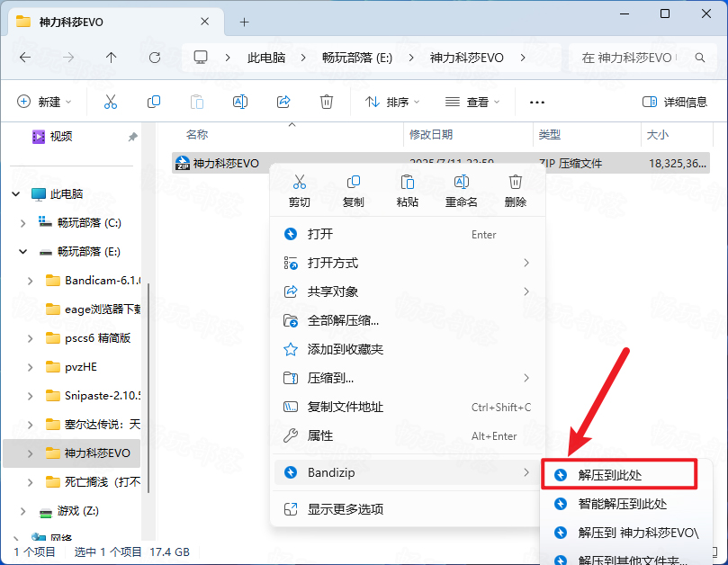This screenshot has height=565, width=728.
Task: Unpin 视频 with the pin icon
Action: click(x=133, y=137)
